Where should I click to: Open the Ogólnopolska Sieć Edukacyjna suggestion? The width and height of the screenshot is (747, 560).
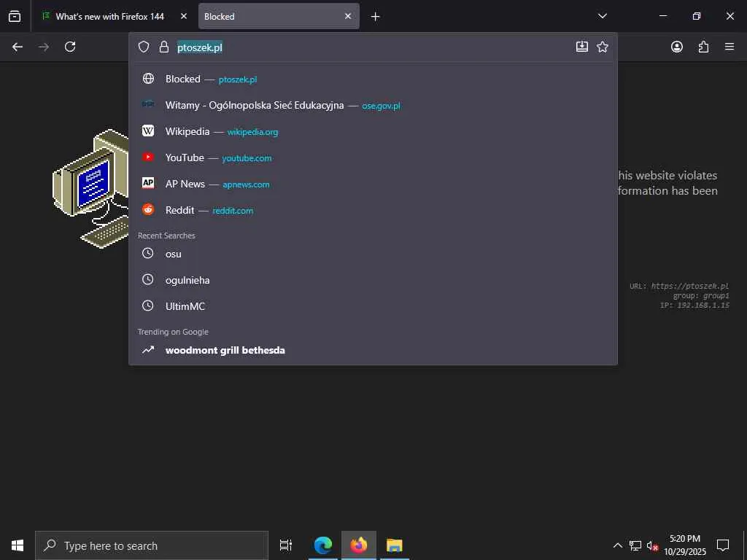point(373,105)
